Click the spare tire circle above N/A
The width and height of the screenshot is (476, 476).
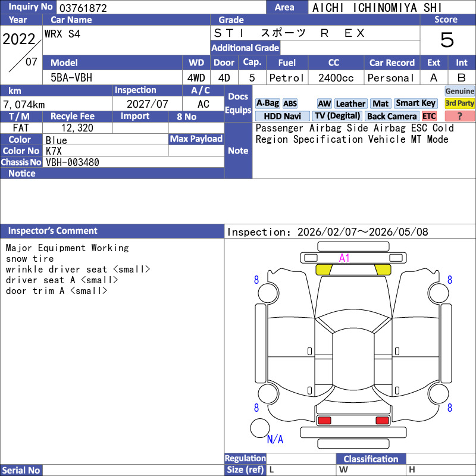click(260, 428)
